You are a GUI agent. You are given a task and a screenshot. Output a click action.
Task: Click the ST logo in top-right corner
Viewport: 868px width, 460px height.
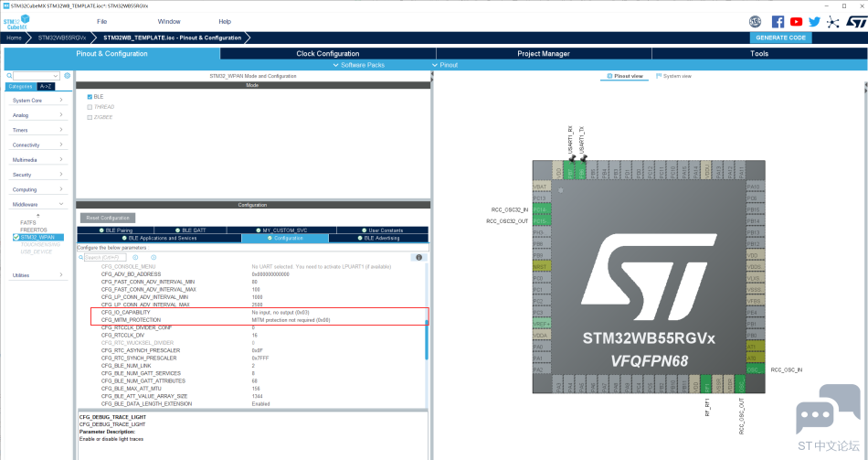coord(856,22)
